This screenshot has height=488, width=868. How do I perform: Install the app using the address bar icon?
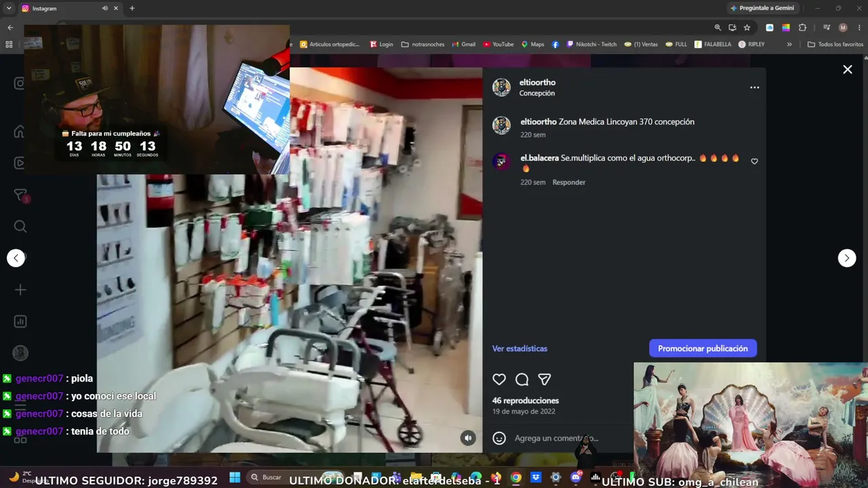(732, 28)
